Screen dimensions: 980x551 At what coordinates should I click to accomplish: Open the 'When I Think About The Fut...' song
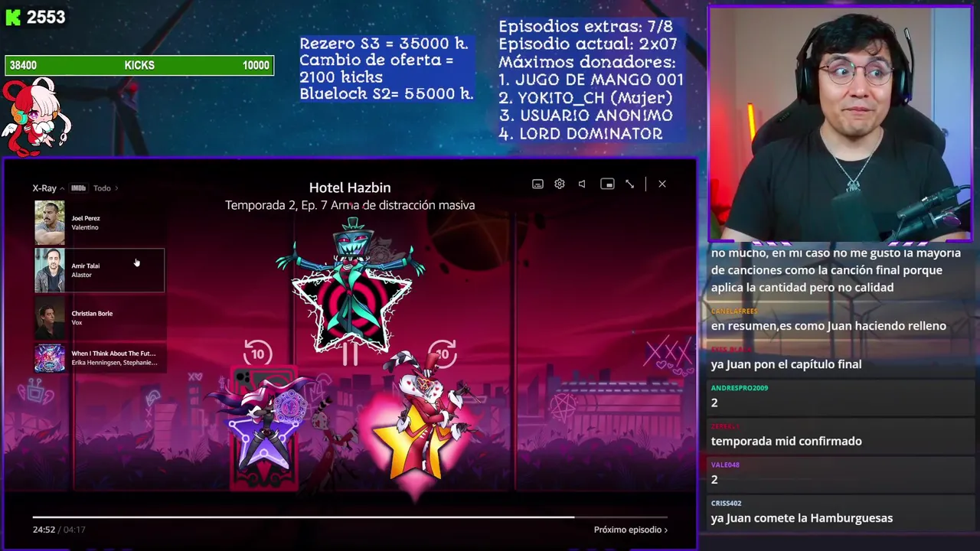tap(100, 358)
